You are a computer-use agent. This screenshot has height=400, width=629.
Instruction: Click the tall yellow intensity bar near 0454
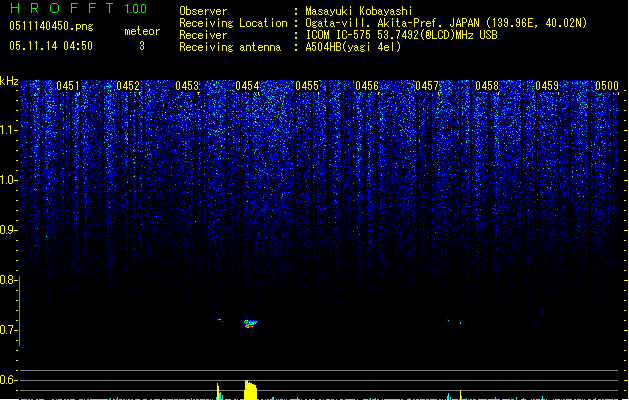point(251,390)
